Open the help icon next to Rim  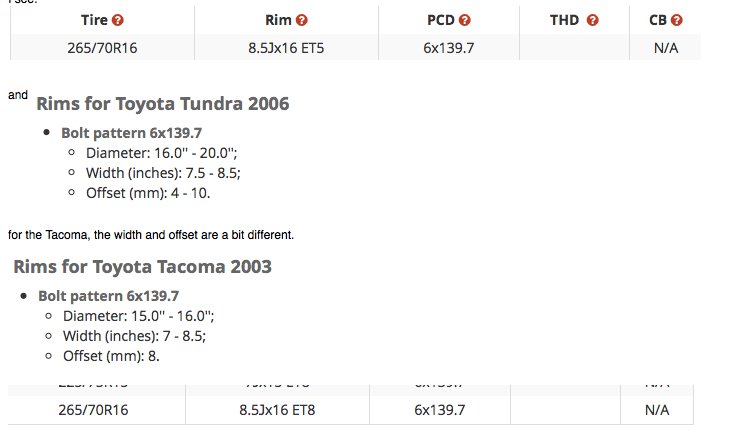coord(302,20)
